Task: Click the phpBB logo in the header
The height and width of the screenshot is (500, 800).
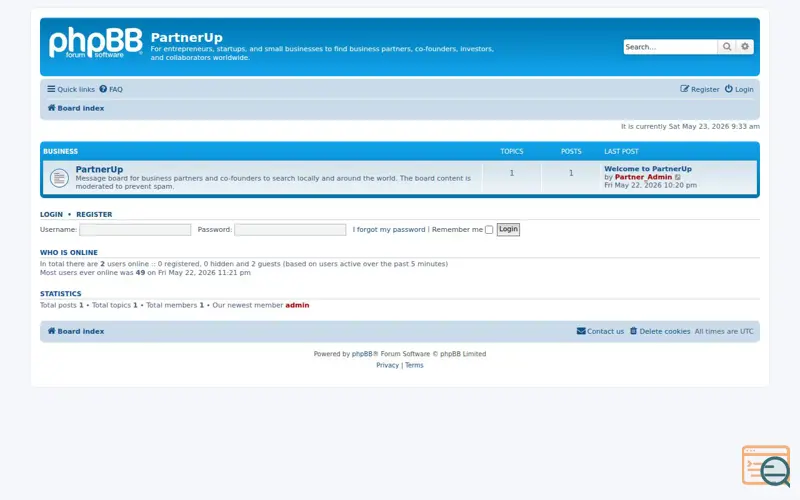Action: click(x=96, y=43)
